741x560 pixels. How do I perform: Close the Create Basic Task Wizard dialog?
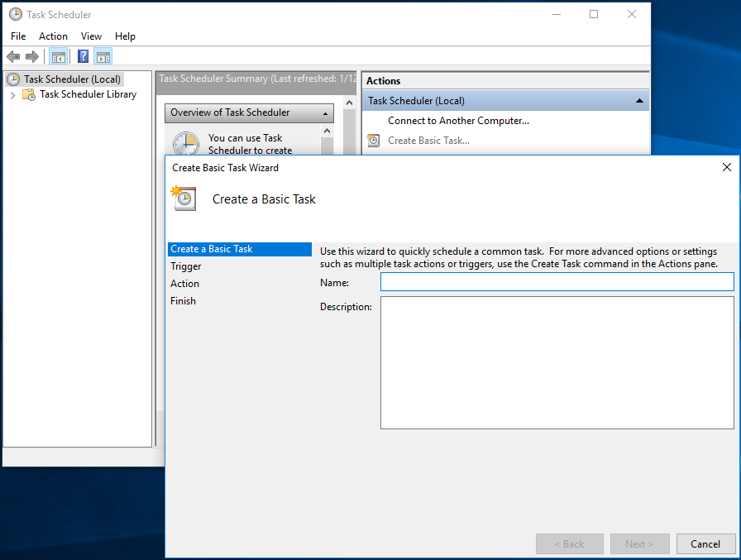click(726, 167)
